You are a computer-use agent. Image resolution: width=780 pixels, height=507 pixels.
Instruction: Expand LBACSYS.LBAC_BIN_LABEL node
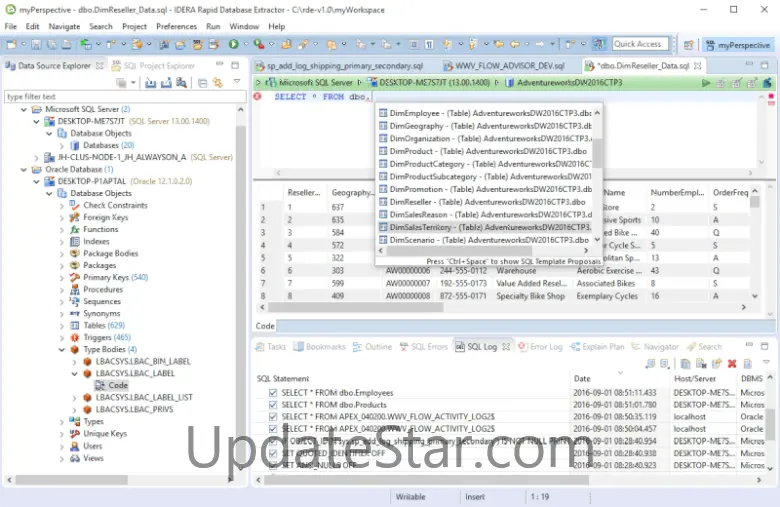74,361
